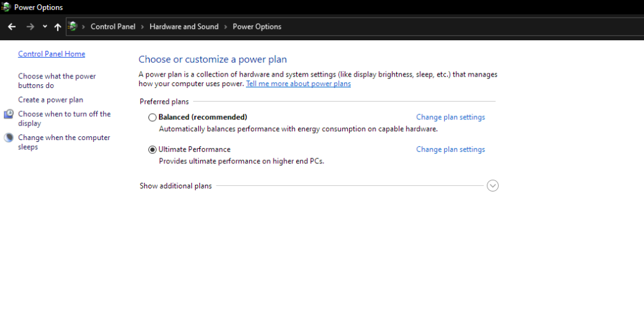Click the display clock icon in sidebar
644x326 pixels.
(x=9, y=114)
